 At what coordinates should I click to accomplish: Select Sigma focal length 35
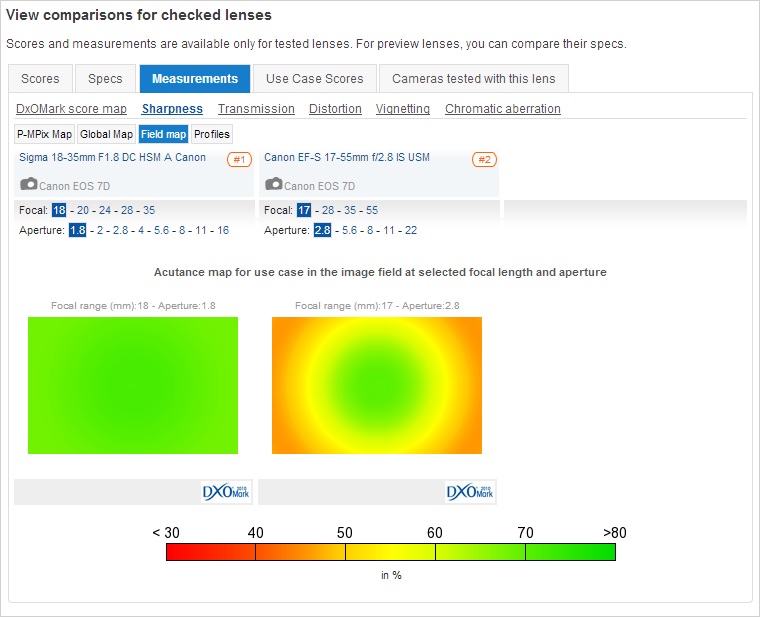pos(149,210)
